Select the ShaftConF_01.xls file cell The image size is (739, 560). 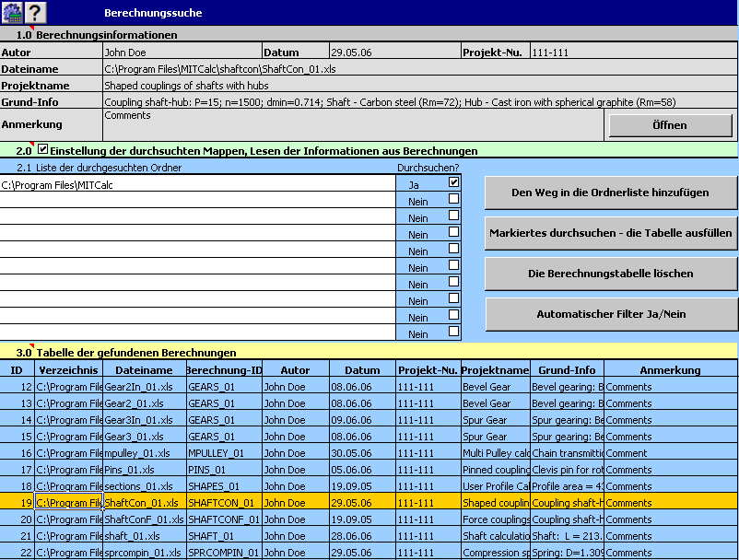pyautogui.click(x=145, y=519)
